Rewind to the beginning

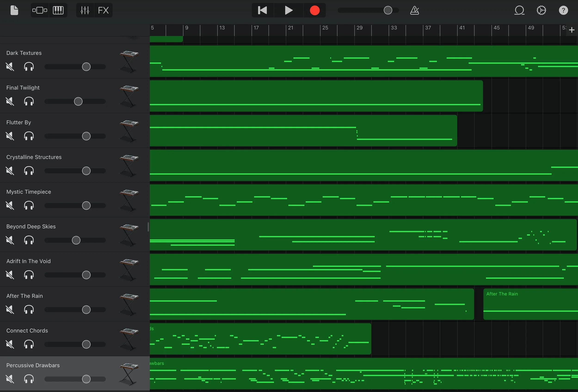tap(262, 10)
